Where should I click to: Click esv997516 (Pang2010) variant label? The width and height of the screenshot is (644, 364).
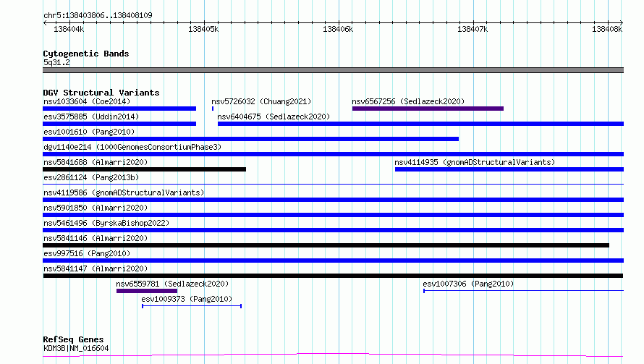tap(87, 253)
